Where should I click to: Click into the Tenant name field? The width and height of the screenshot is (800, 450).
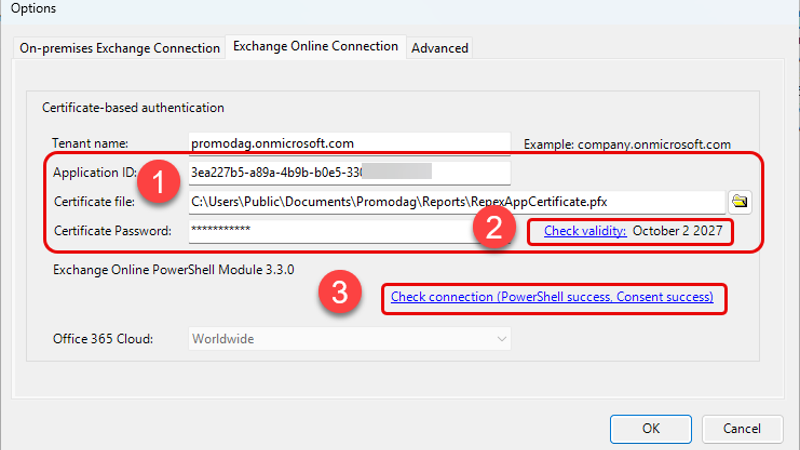click(350, 143)
